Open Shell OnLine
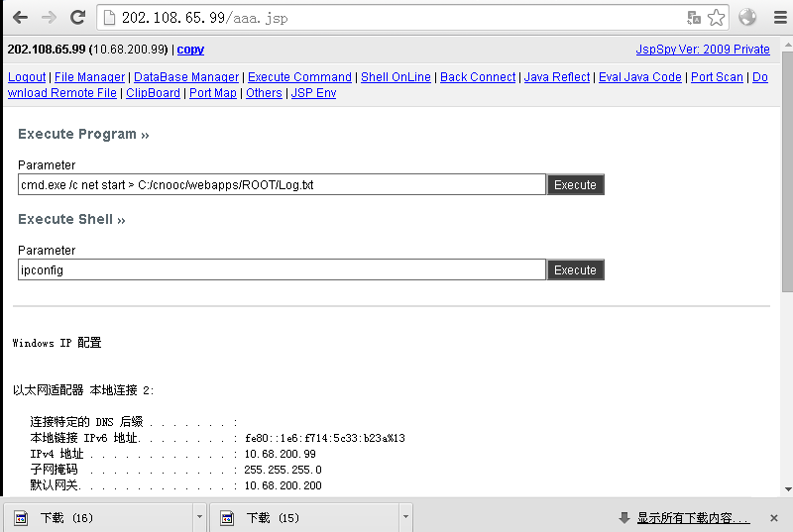The width and height of the screenshot is (793, 532). [396, 77]
